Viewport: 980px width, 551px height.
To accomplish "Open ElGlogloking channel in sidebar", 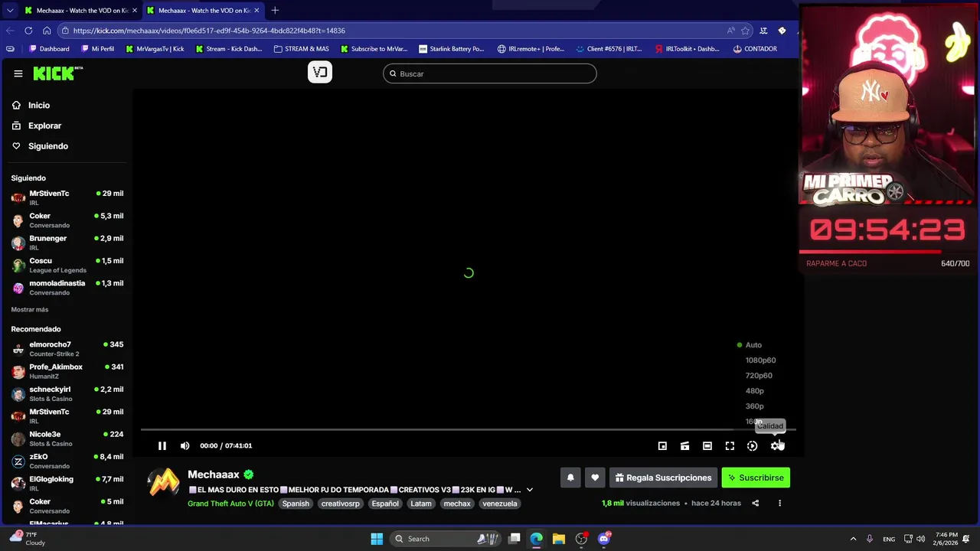I will 67,483.
